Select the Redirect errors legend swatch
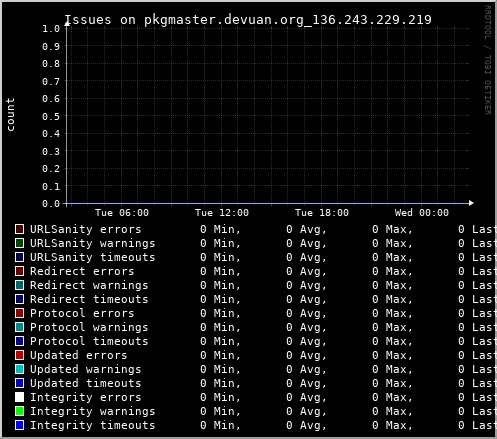Screen dimensions: 497x439 [19, 271]
